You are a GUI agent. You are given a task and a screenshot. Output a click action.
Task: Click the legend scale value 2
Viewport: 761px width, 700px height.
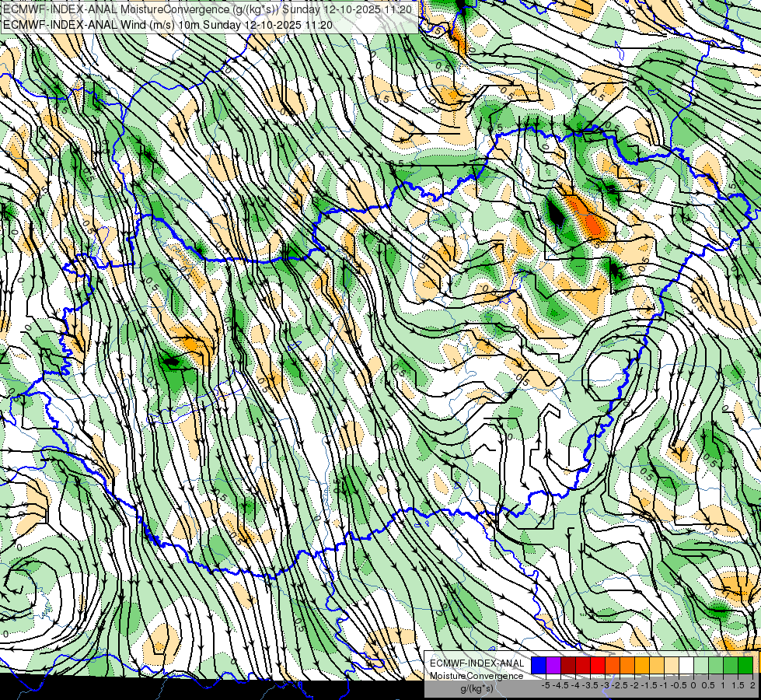coord(752,685)
